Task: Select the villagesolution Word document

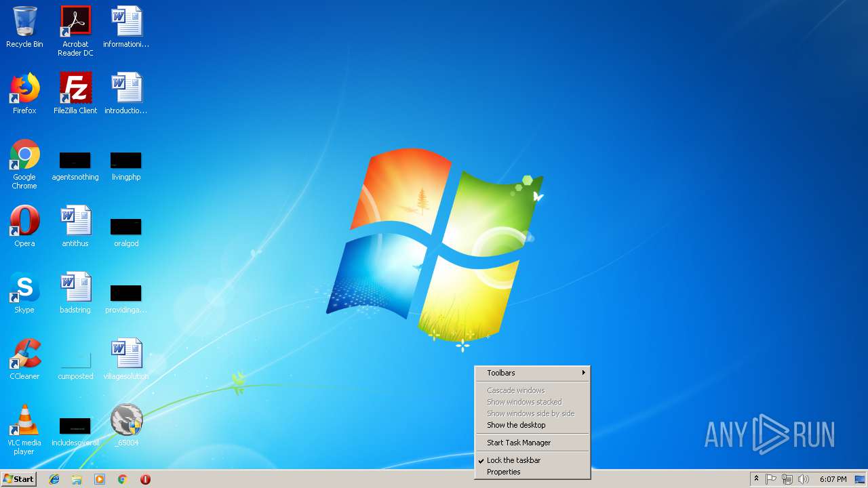Action: point(126,359)
